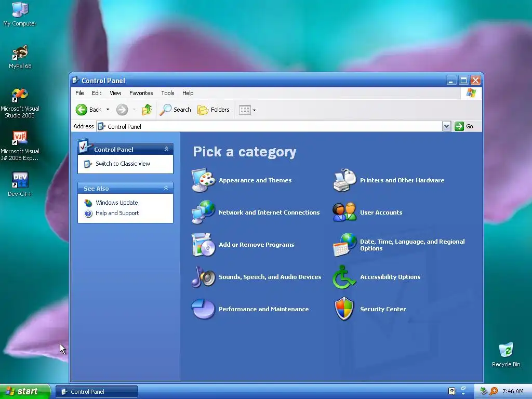Toggle the Folders pane toolbar button
532x399 pixels.
214,110
